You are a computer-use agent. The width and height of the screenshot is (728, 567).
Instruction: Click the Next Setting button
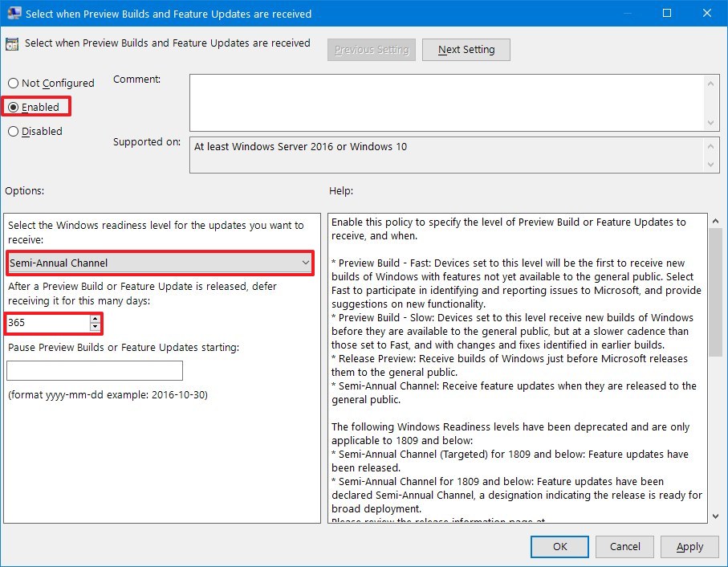(466, 49)
